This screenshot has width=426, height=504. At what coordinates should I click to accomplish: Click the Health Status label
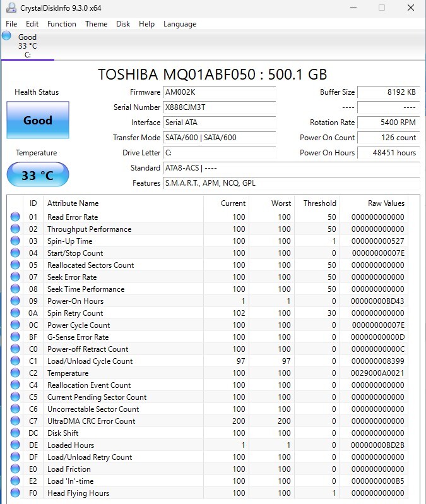[x=37, y=92]
